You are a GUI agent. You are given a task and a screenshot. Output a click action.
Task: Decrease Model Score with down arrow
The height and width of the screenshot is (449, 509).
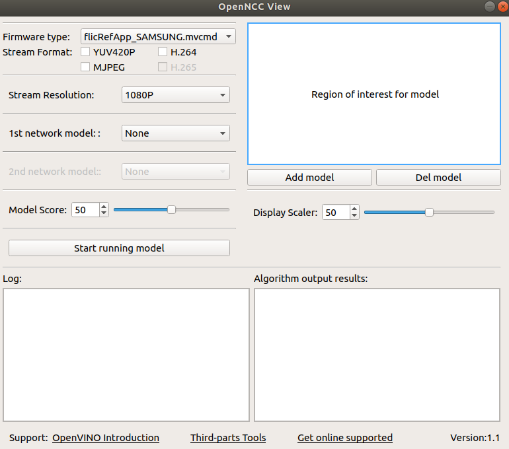click(104, 213)
